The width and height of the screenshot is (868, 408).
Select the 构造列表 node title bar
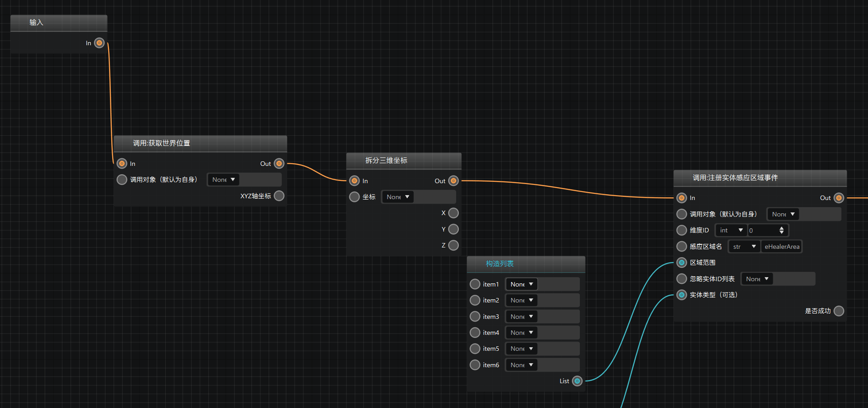526,264
